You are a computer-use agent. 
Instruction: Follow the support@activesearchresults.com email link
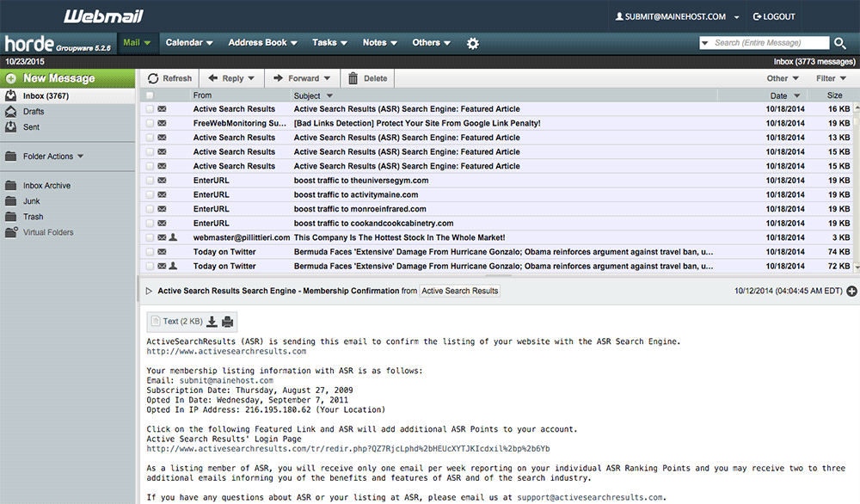coord(589,497)
